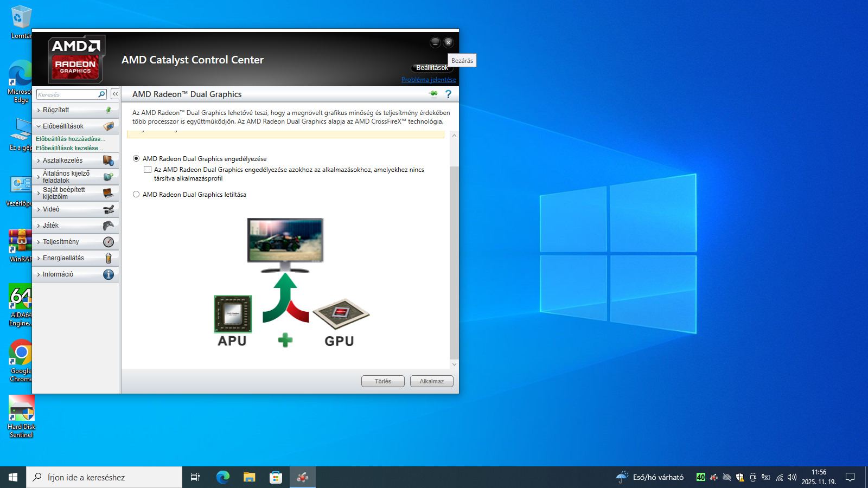Click the pin icon in Rögzített row
This screenshot has height=488, width=868.
108,110
